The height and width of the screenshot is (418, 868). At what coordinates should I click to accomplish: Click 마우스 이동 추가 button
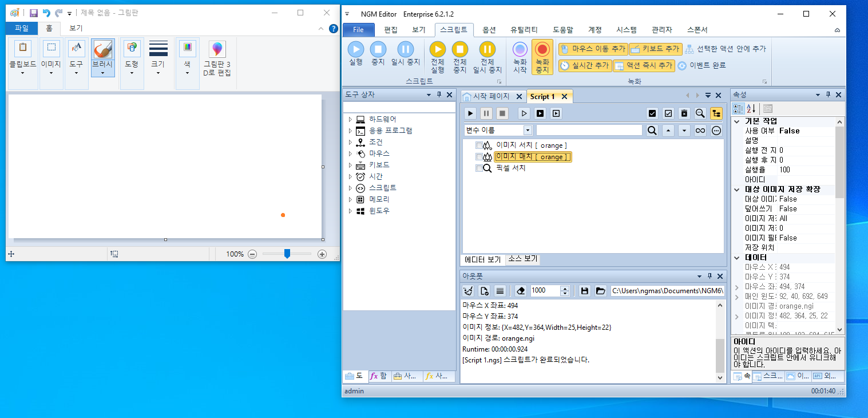point(593,49)
